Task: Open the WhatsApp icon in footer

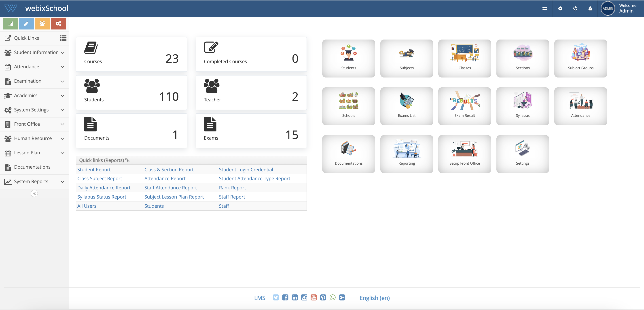Action: pos(332,297)
